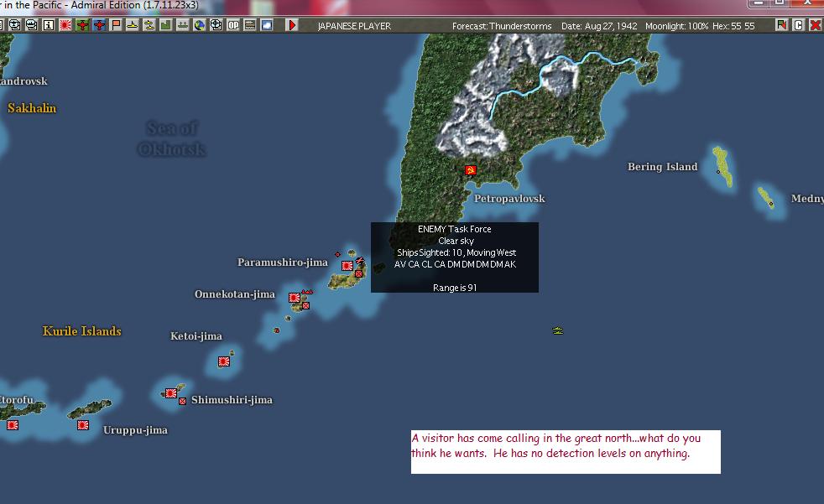Click the second toolbar icon with ship list
This screenshot has height=504, width=824.
(x=15, y=24)
